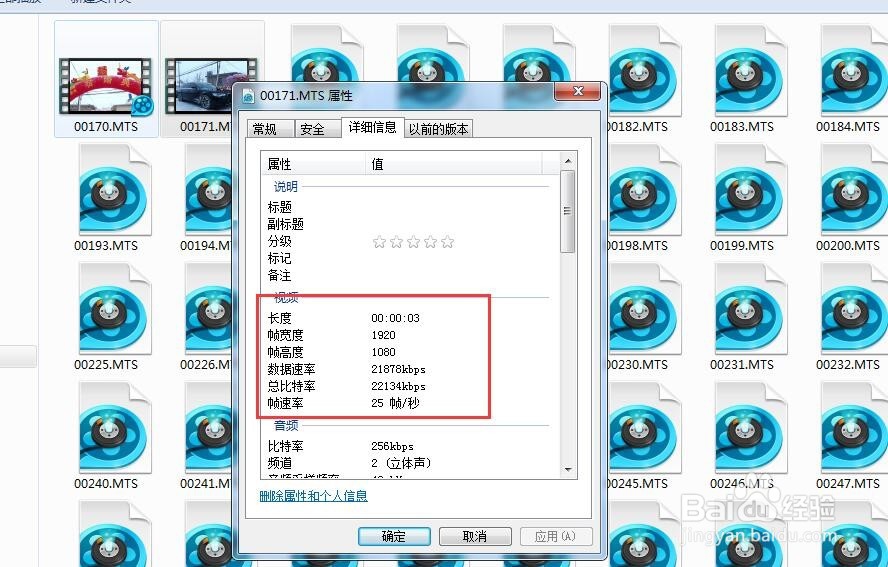Open the 以前的版本 tab
This screenshot has width=888, height=567.
(x=438, y=129)
